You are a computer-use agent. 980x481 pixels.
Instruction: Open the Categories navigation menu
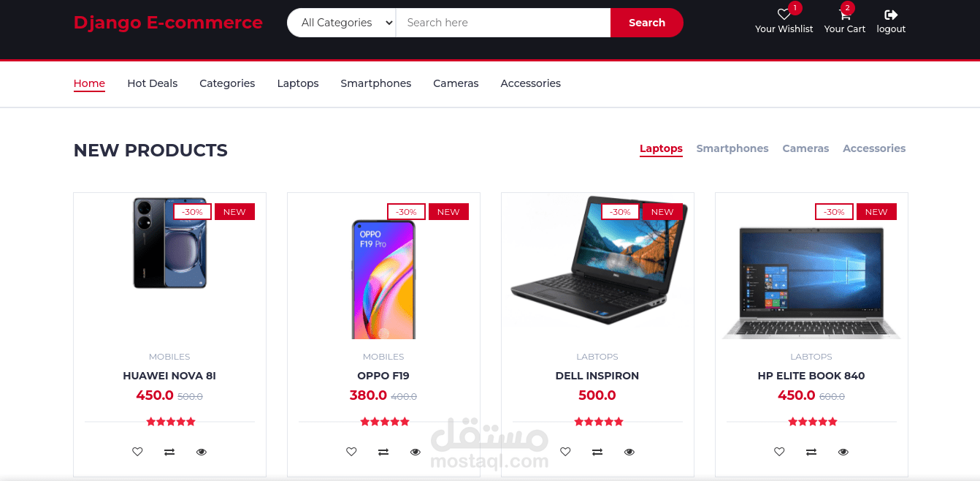(227, 83)
